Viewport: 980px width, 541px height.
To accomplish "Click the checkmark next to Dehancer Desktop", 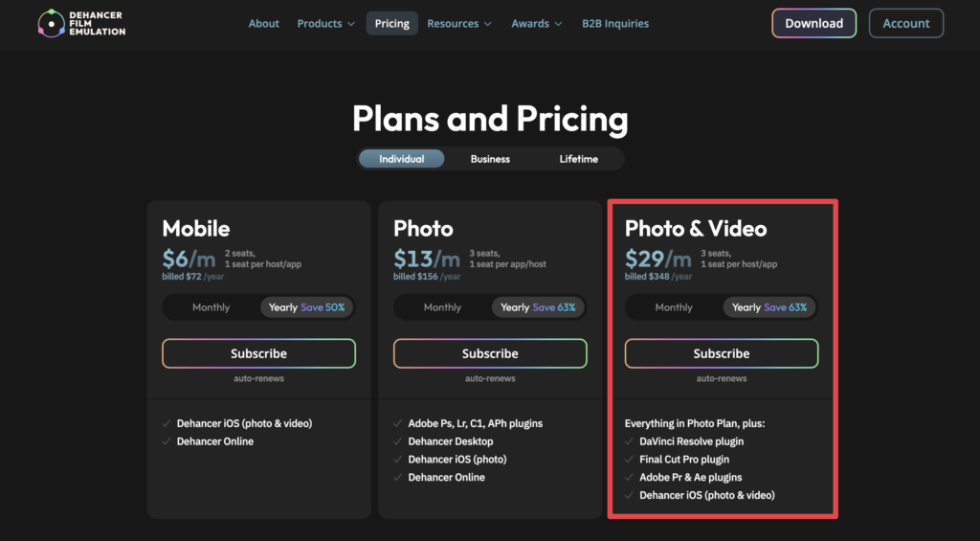I will [397, 441].
